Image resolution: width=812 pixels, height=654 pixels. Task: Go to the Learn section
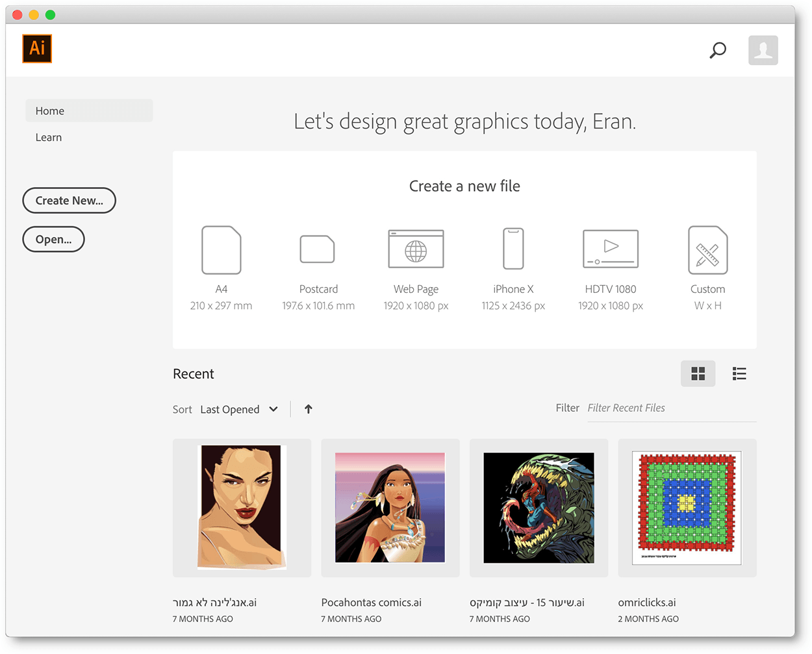49,138
